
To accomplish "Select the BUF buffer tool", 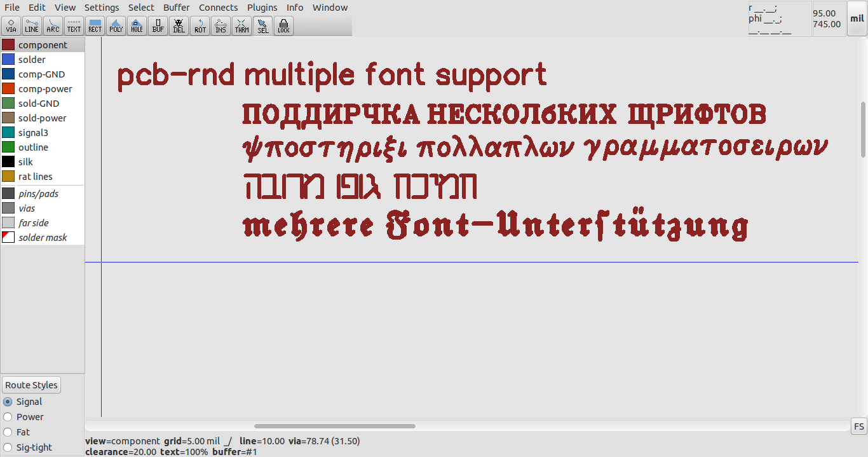I will pos(158,25).
